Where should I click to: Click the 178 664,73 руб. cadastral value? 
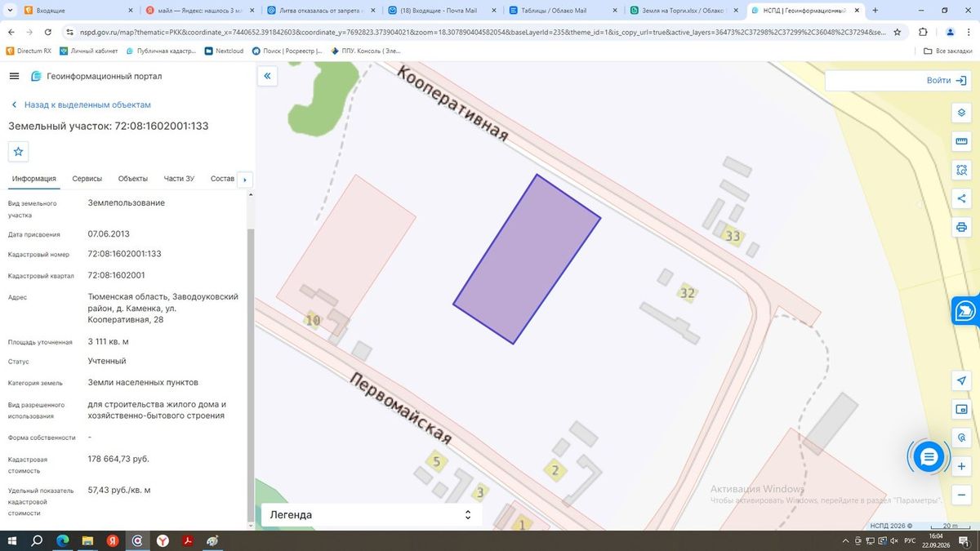[x=118, y=459]
